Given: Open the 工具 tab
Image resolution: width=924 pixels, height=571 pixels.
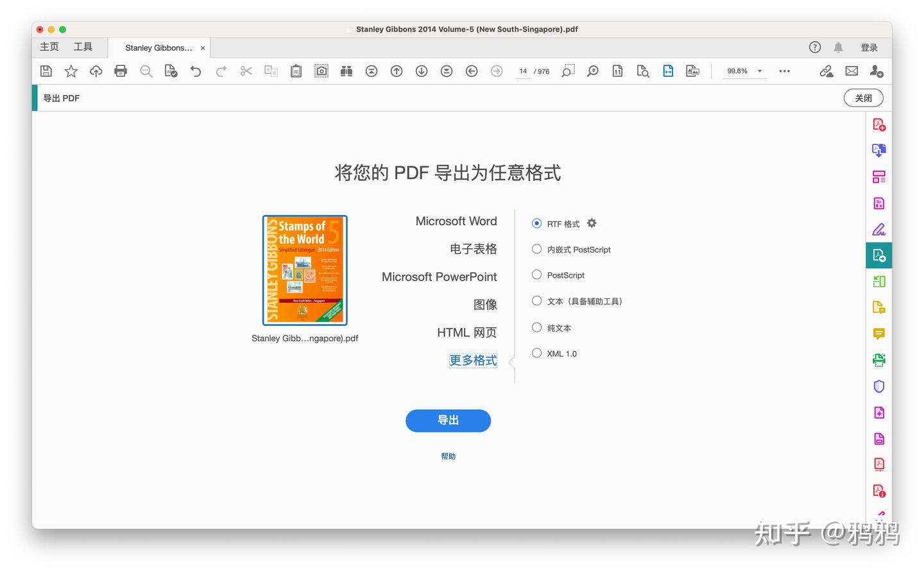Looking at the screenshot, I should click(x=83, y=47).
